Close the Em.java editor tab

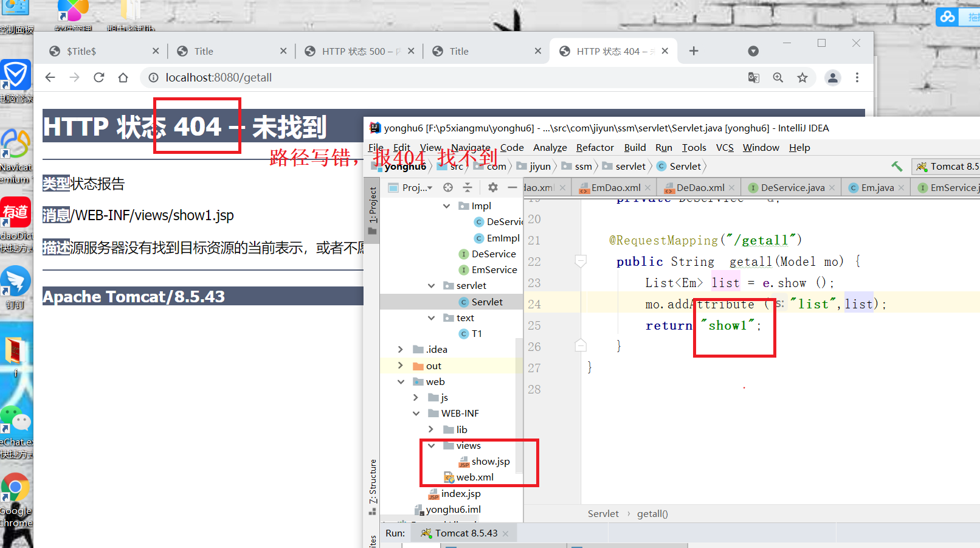[901, 188]
